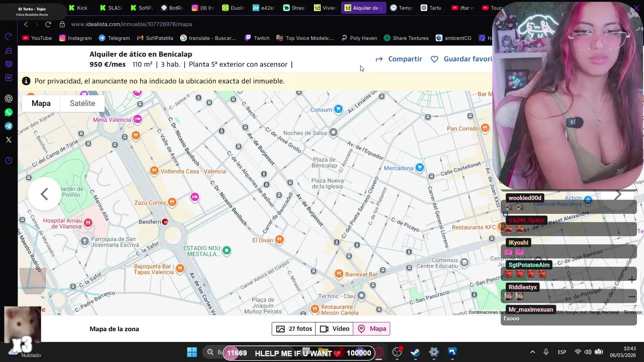Screen dimensions: 644x362
Task: Open the Instagram bookmark
Action: 75,38
